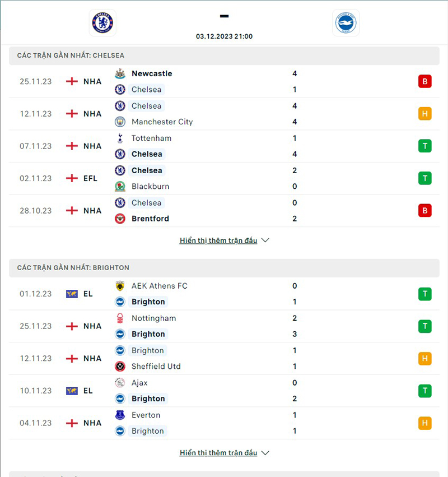Click the Tottenham team logo
This screenshot has height=477, width=448.
point(120,138)
